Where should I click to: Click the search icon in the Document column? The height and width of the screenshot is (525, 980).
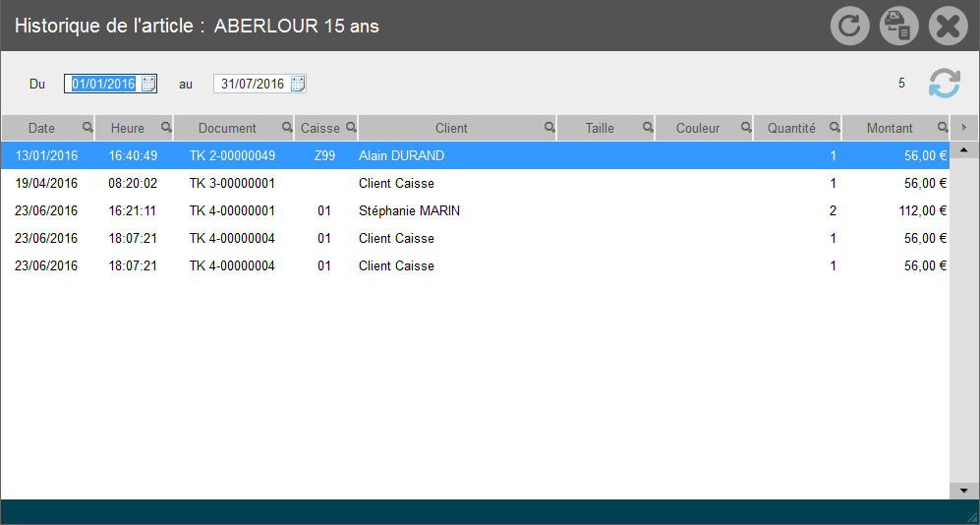click(287, 128)
